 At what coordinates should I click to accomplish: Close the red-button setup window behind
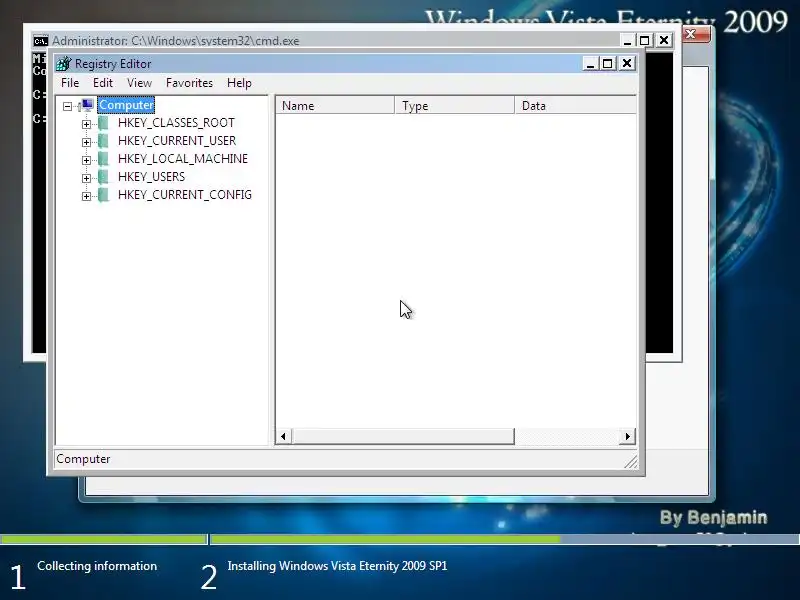(694, 34)
